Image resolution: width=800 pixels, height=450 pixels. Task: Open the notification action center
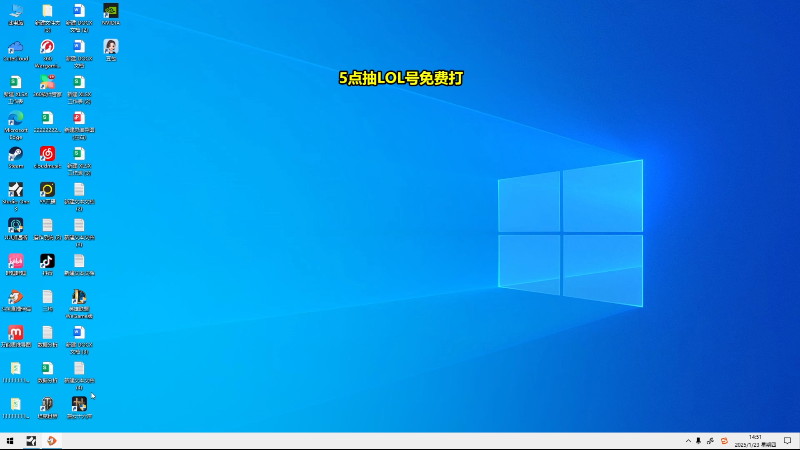788,441
